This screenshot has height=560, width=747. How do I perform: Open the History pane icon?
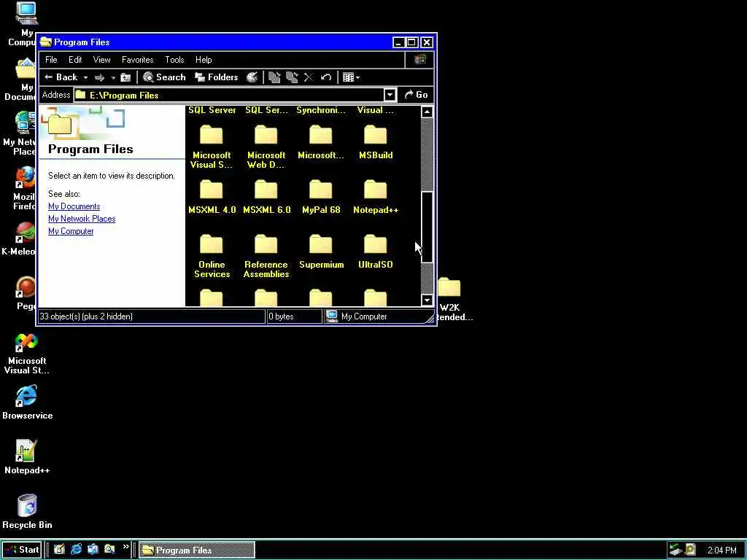click(252, 77)
